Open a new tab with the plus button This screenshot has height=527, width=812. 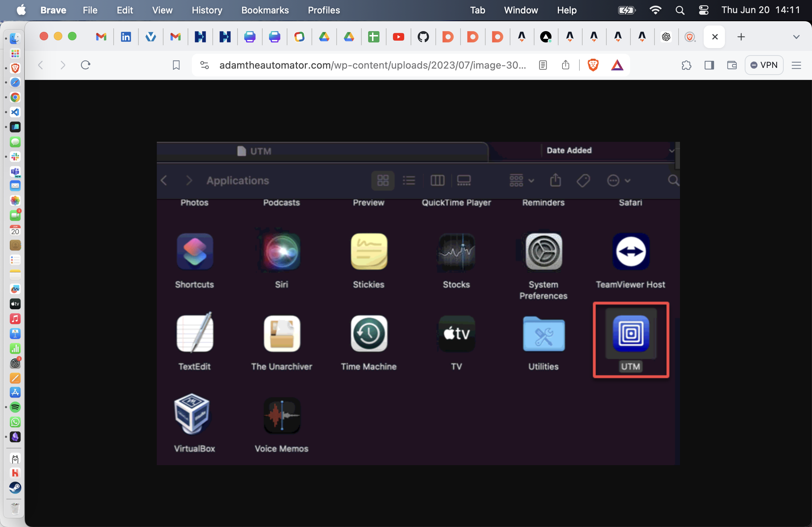pos(740,37)
